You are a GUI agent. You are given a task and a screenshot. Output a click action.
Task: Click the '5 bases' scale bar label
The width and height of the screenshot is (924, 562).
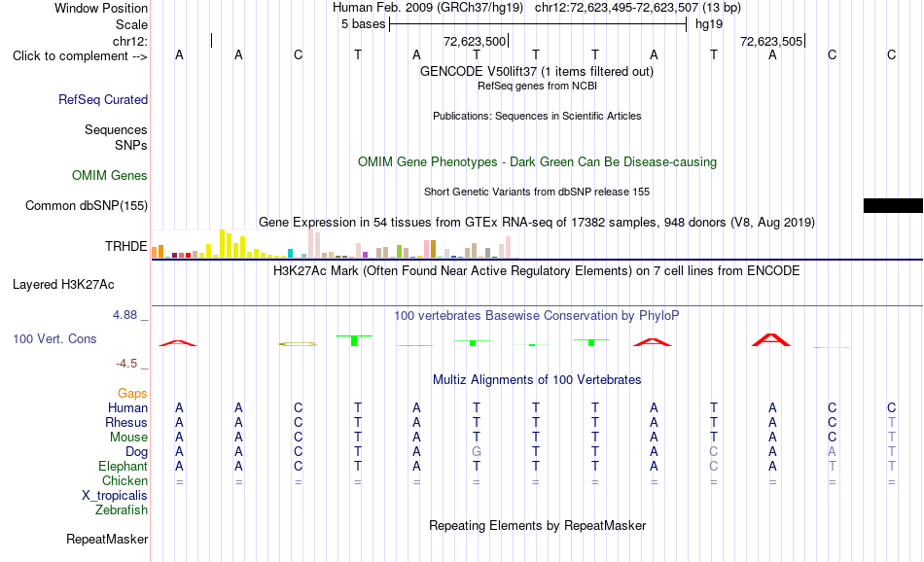(363, 24)
